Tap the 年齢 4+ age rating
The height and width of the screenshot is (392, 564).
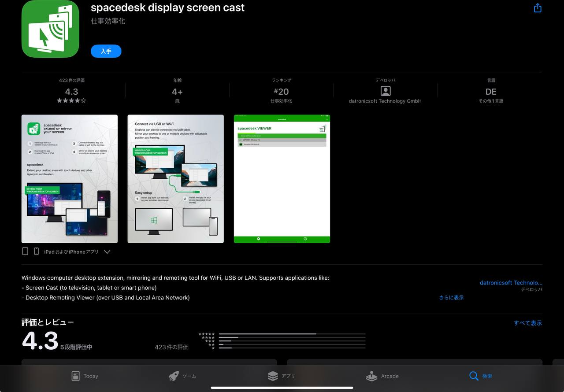177,91
